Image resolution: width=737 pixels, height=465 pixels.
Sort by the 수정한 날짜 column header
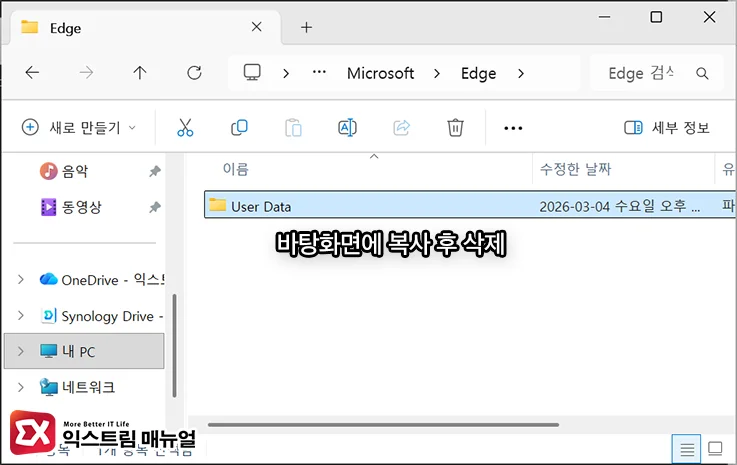pyautogui.click(x=575, y=169)
